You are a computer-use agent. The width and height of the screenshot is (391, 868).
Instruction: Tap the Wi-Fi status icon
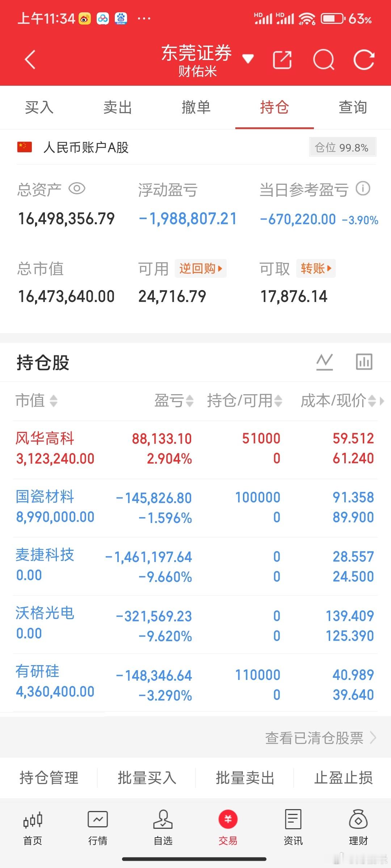[307, 19]
